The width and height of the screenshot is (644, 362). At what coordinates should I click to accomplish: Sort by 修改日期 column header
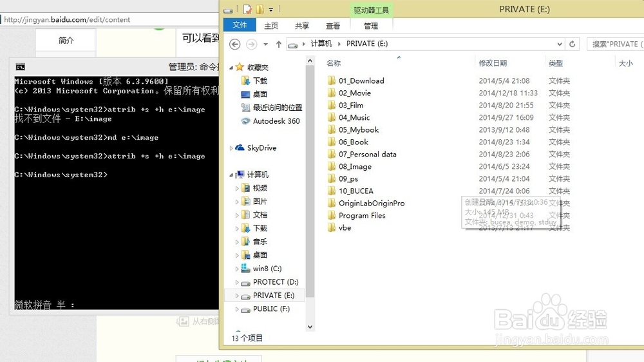pos(493,63)
